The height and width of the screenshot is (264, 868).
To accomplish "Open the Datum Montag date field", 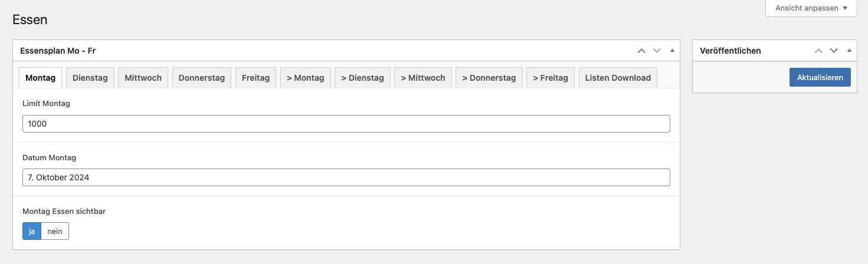I will tap(346, 177).
